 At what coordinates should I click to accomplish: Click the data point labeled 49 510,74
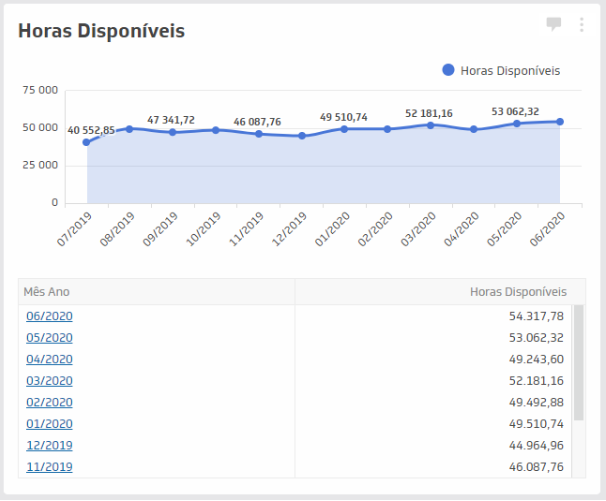coord(344,129)
